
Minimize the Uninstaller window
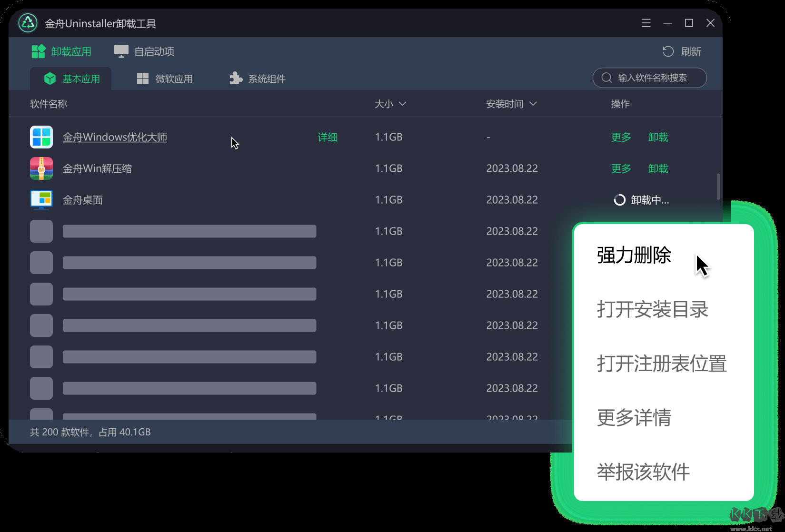click(x=667, y=23)
